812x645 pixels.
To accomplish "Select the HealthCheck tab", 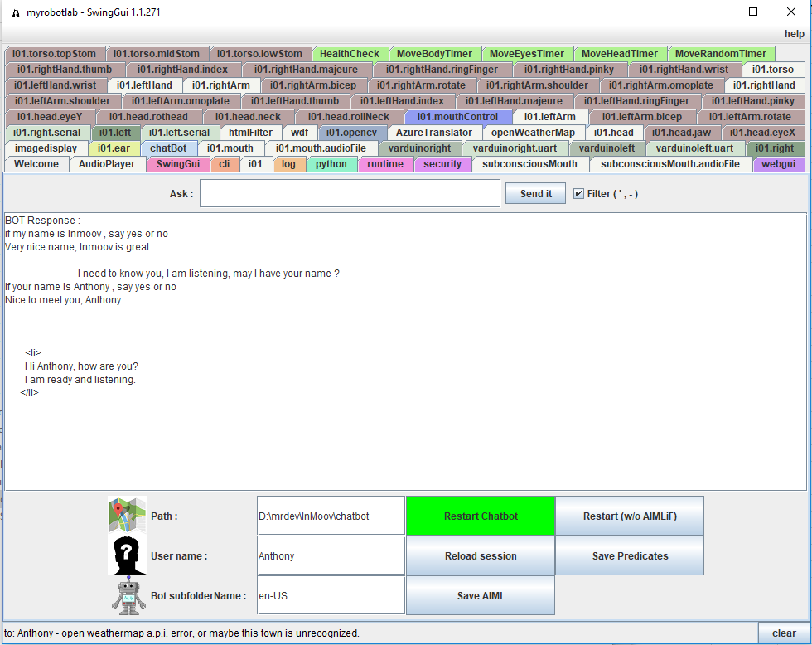I will 350,53.
